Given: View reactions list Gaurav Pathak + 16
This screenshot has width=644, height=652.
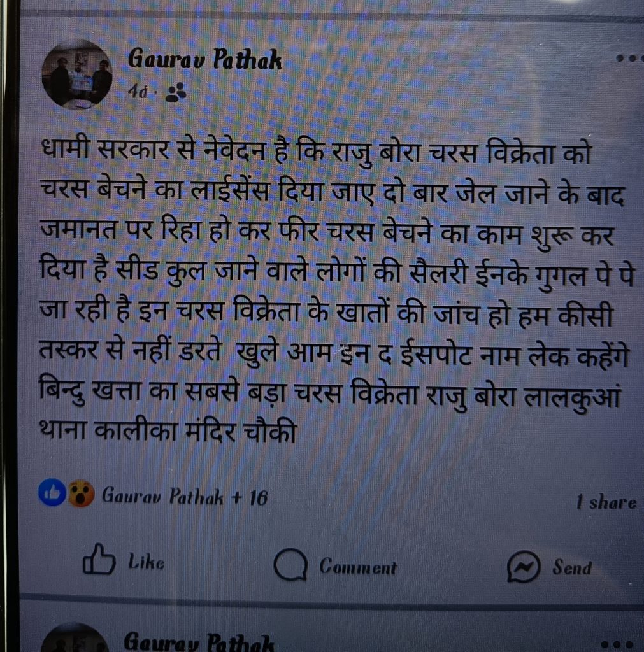Looking at the screenshot, I should coord(185,496).
